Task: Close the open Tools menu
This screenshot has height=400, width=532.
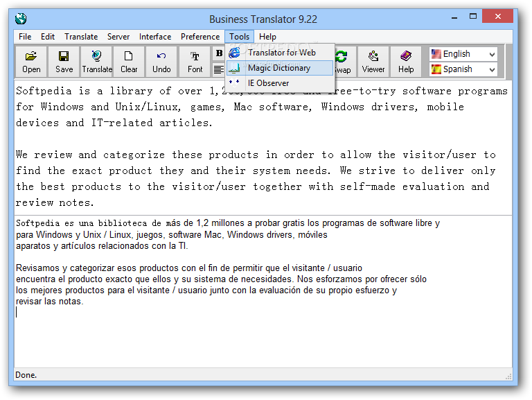Action: tap(239, 37)
